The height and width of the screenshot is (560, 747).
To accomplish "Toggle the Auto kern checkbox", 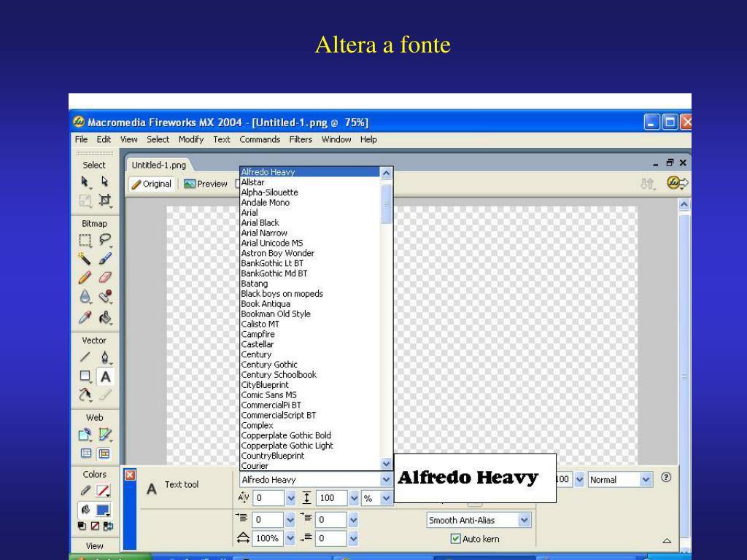I will pyautogui.click(x=455, y=539).
